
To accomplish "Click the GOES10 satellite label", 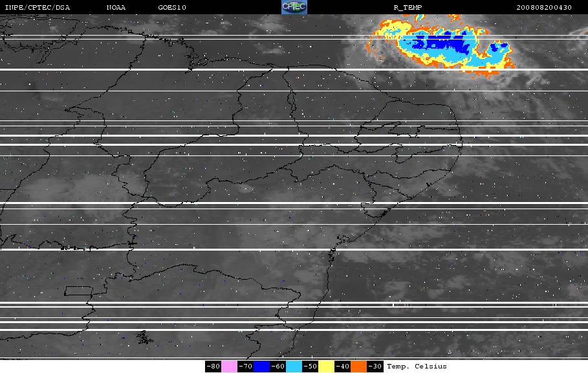I will (172, 8).
